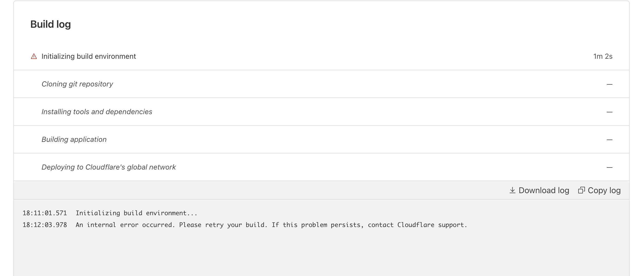This screenshot has height=276, width=644.
Task: Click the dash beside Deploying to Cloudflare's network
Action: coord(610,167)
